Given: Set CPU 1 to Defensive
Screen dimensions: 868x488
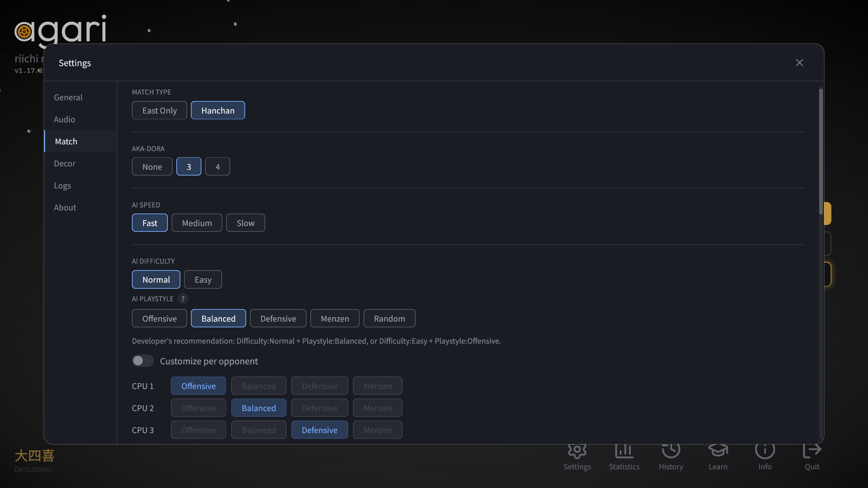Looking at the screenshot, I should pos(319,386).
